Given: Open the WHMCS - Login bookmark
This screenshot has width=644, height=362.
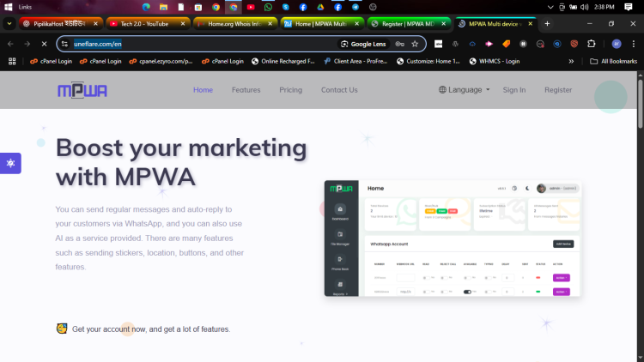Looking at the screenshot, I should [495, 61].
